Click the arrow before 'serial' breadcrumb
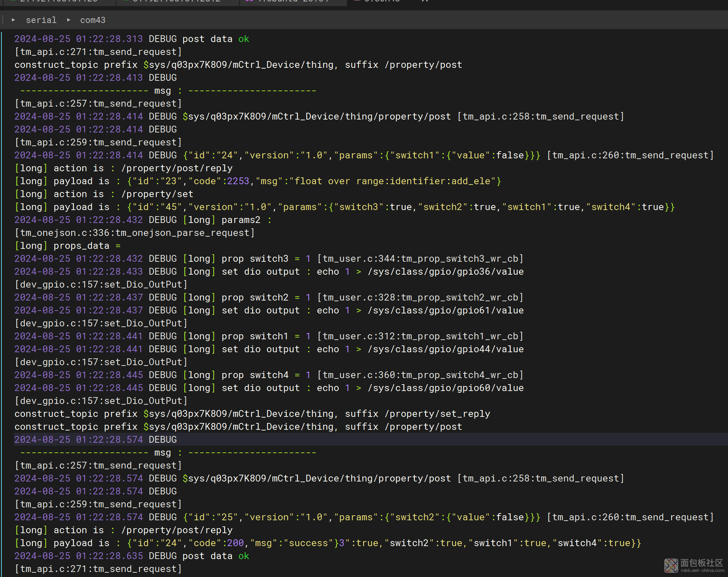Viewport: 728px width, 577px height. 13,20
